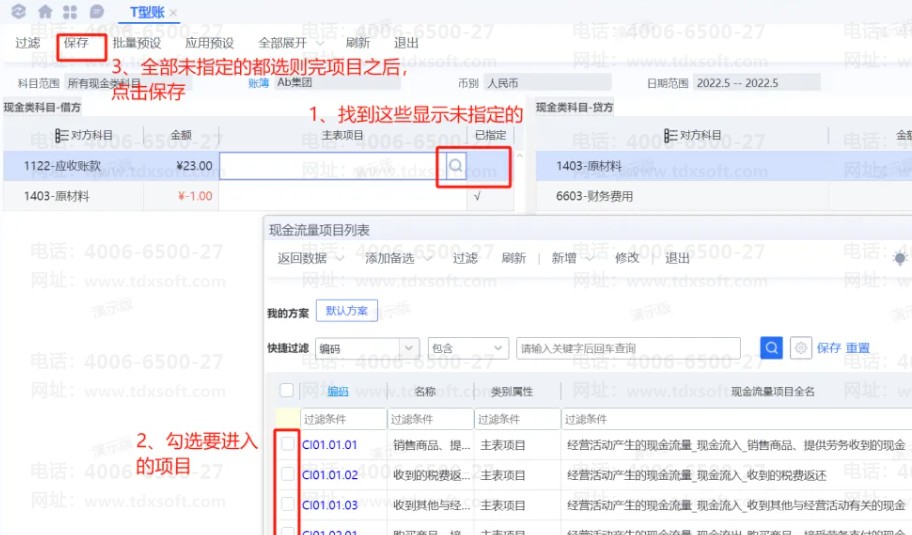Click the refresh logo icon at top left
Image resolution: width=912 pixels, height=535 pixels.
tap(19, 11)
